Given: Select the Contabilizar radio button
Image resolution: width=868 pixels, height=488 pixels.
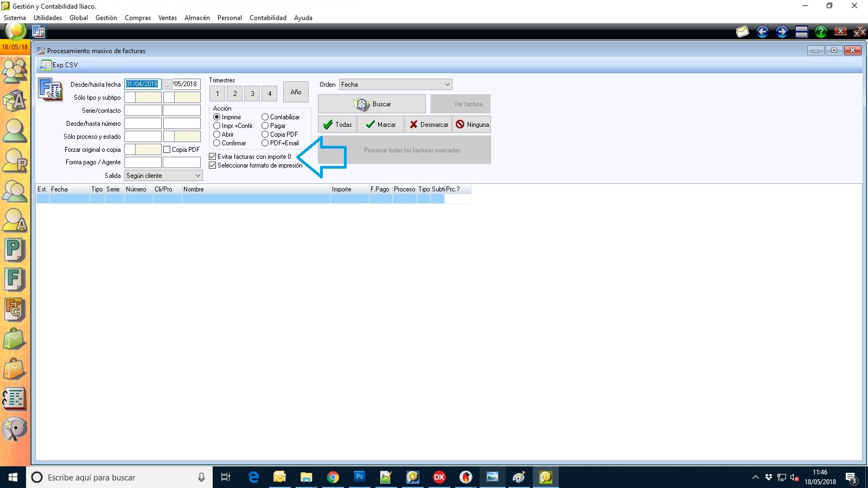Looking at the screenshot, I should click(x=265, y=117).
